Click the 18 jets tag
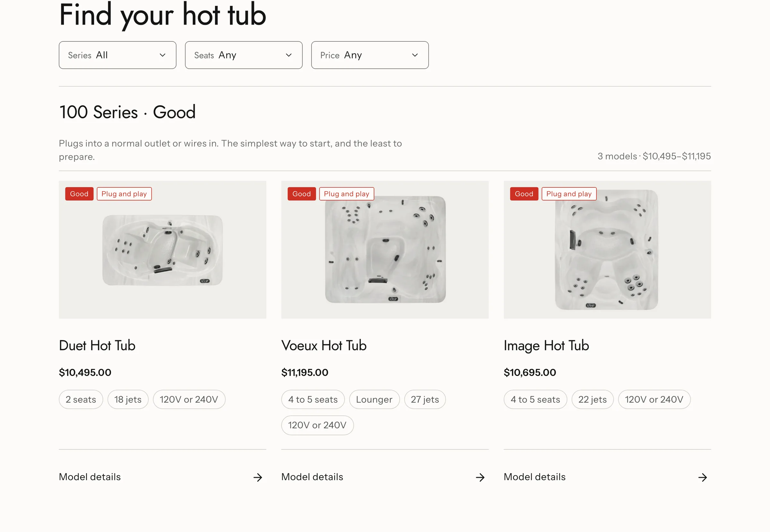The image size is (770, 532). (x=128, y=399)
